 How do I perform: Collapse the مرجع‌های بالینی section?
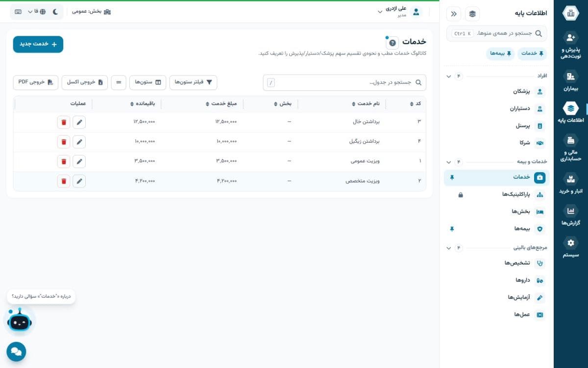(x=449, y=248)
